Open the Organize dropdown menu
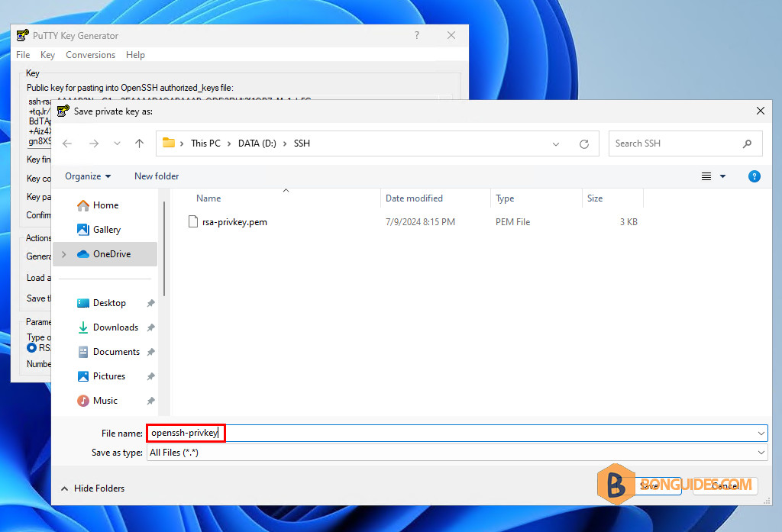The image size is (782, 532). coord(88,176)
